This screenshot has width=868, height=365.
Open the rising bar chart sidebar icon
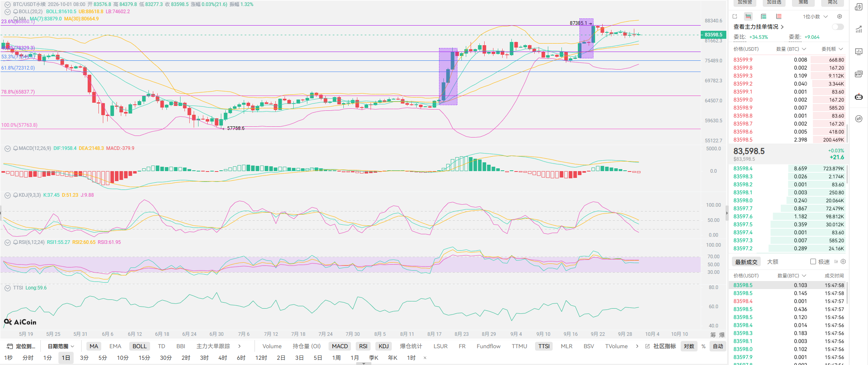click(x=859, y=29)
